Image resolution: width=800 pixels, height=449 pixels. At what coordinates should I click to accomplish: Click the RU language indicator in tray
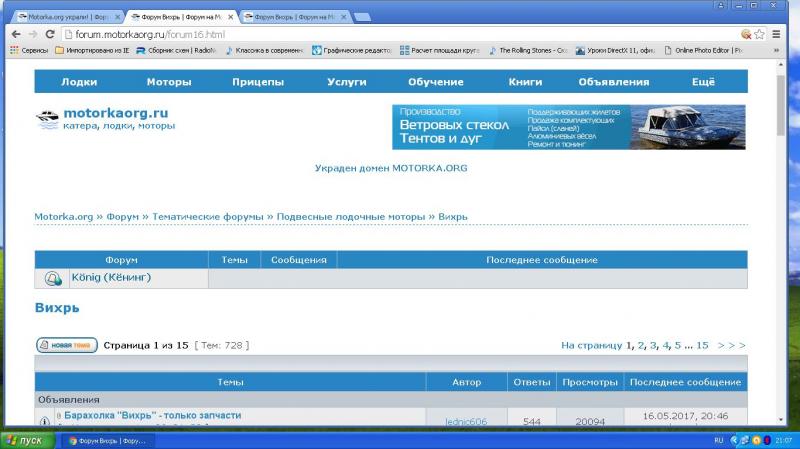click(718, 440)
